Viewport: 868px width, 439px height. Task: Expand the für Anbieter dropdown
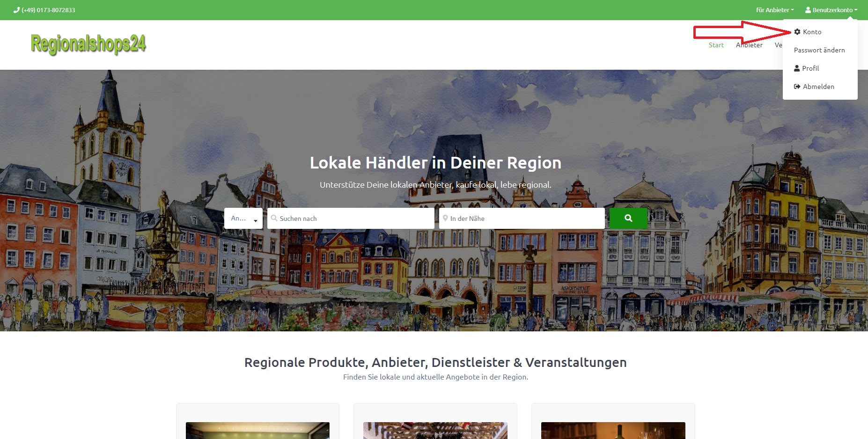pyautogui.click(x=775, y=10)
